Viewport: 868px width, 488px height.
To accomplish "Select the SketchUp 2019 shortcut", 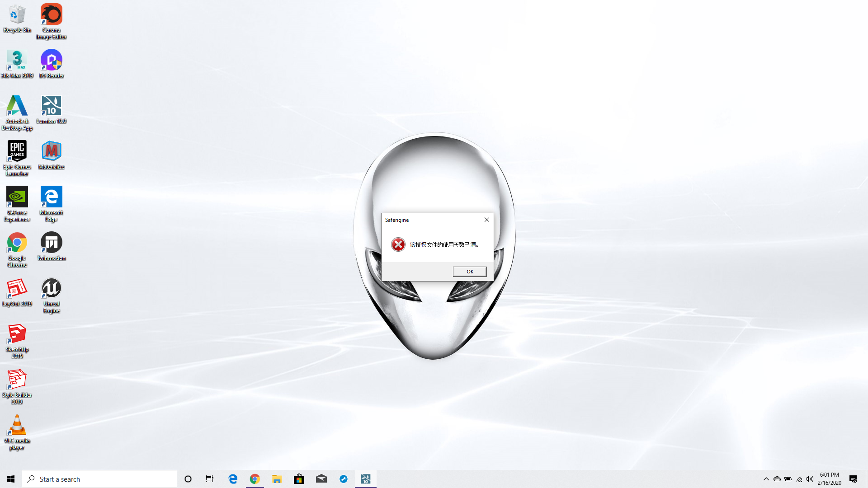I will pyautogui.click(x=17, y=341).
